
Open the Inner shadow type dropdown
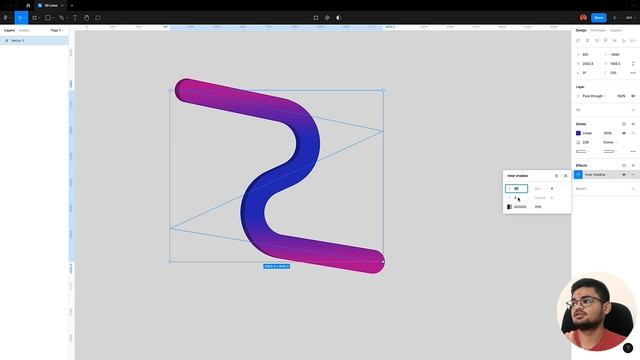point(595,175)
